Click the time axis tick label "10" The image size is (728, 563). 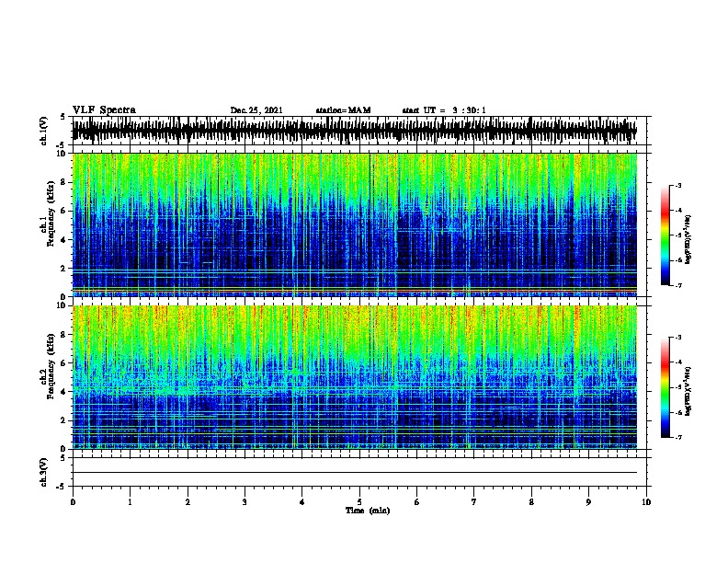[x=646, y=502]
